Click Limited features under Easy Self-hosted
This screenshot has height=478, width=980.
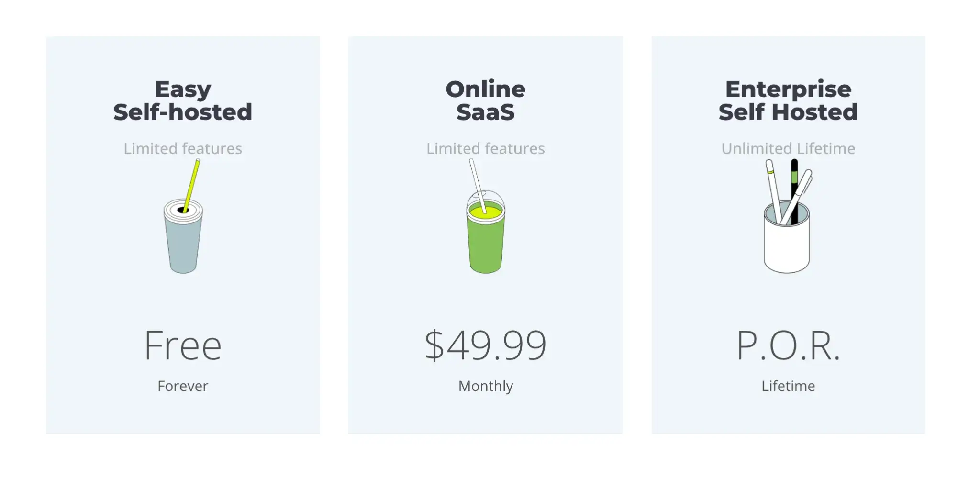[x=183, y=148]
